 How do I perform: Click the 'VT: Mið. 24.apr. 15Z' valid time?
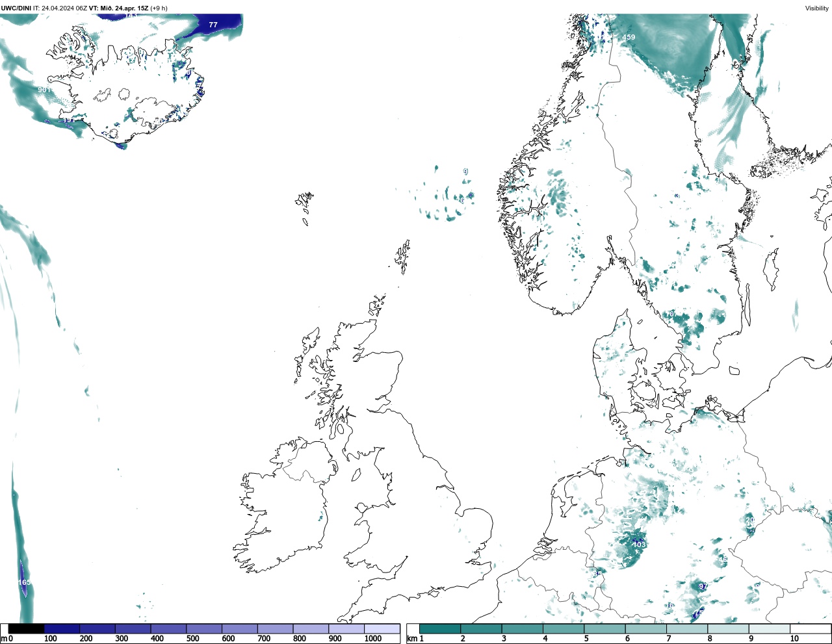click(x=118, y=8)
